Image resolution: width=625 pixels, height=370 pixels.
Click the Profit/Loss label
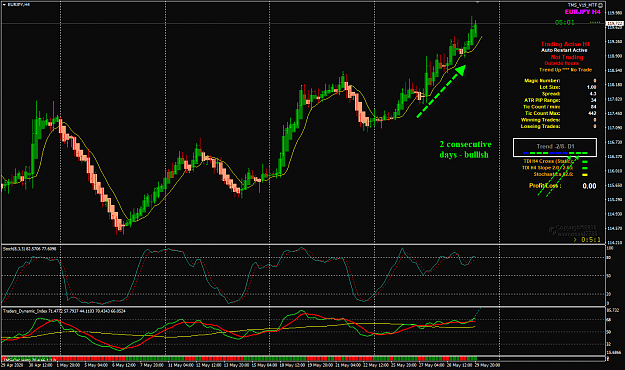point(545,185)
